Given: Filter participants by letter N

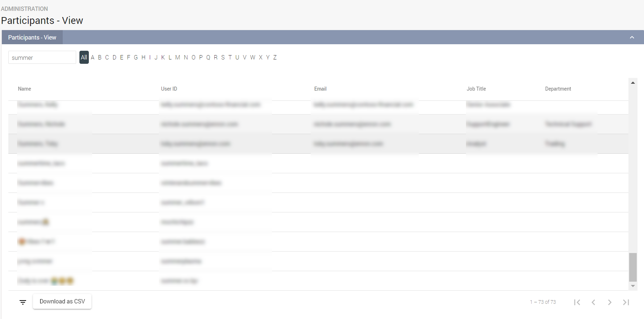Looking at the screenshot, I should pos(186,57).
